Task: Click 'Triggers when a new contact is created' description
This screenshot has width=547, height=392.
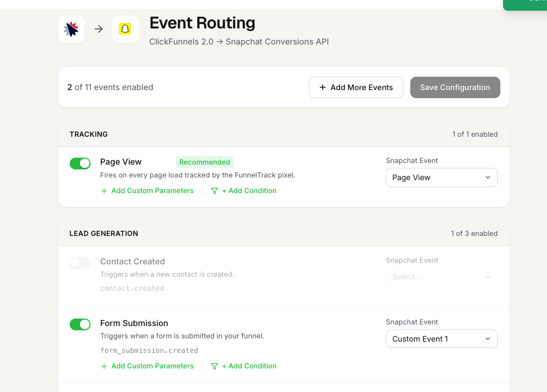Action: 167,275
